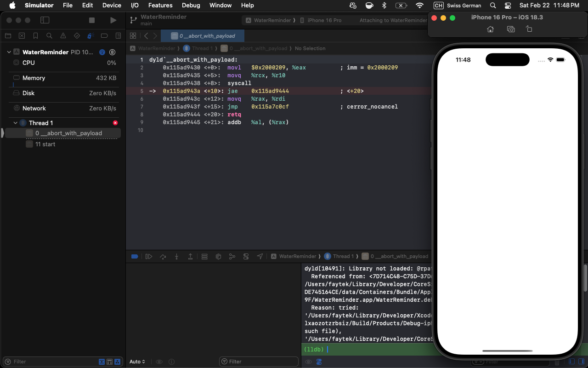This screenshot has width=588, height=368.
Task: Click the red error badge on Thread 1
Action: [x=115, y=123]
